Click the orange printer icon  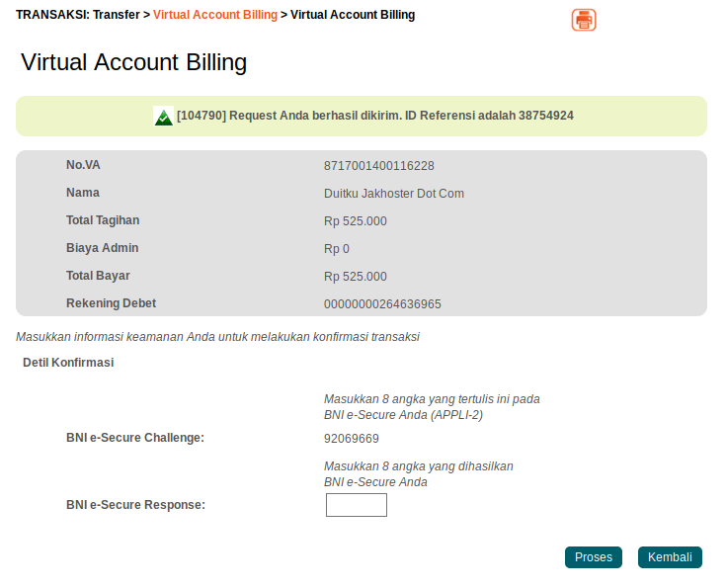coord(584,21)
